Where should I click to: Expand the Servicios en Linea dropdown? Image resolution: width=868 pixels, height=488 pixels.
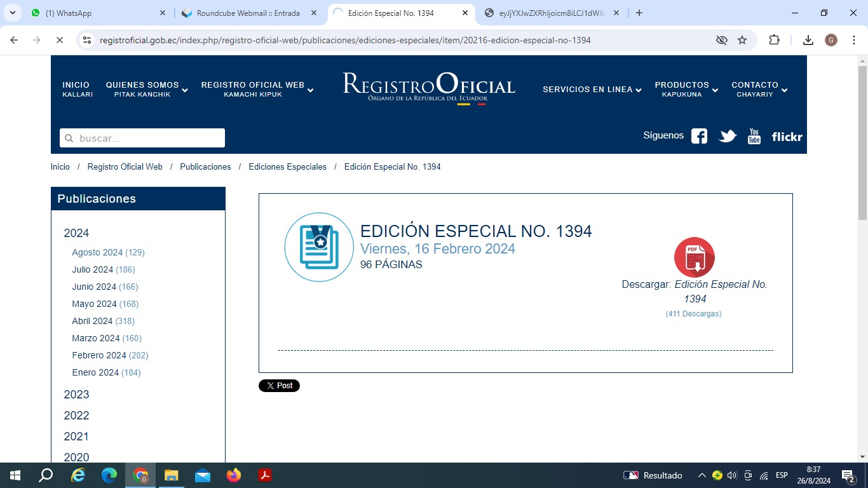pyautogui.click(x=592, y=90)
